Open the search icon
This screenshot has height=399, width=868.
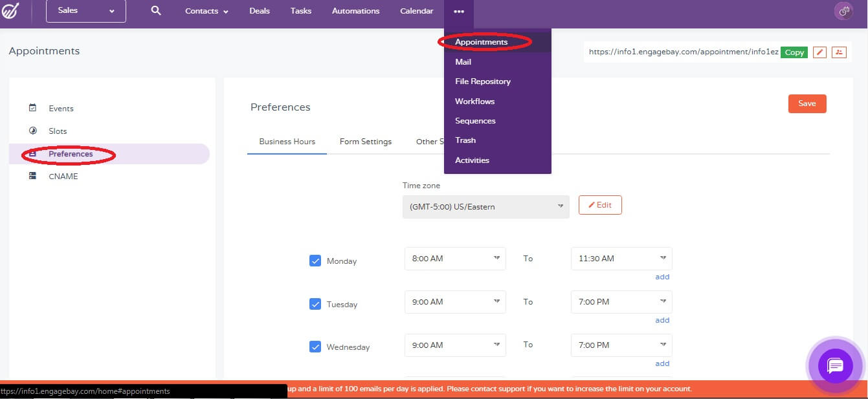(x=155, y=11)
